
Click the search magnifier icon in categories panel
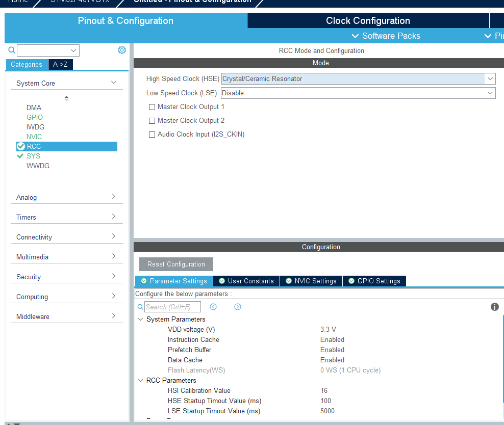pos(12,50)
